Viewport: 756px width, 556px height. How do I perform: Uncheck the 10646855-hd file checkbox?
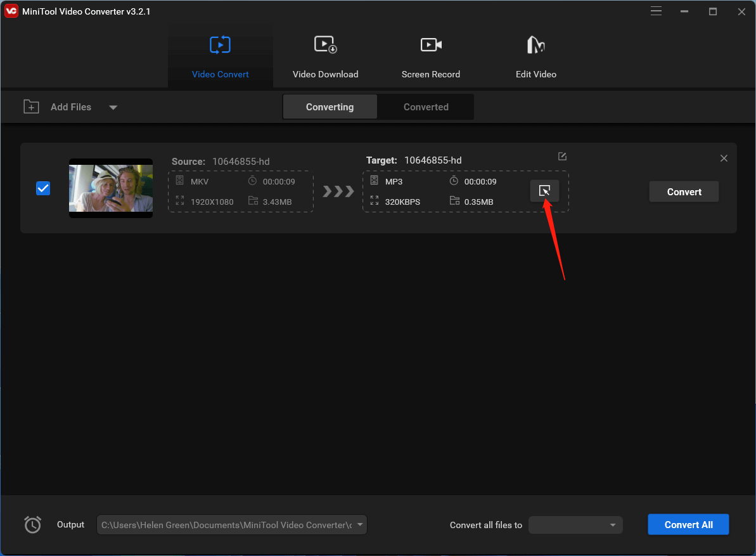tap(43, 188)
